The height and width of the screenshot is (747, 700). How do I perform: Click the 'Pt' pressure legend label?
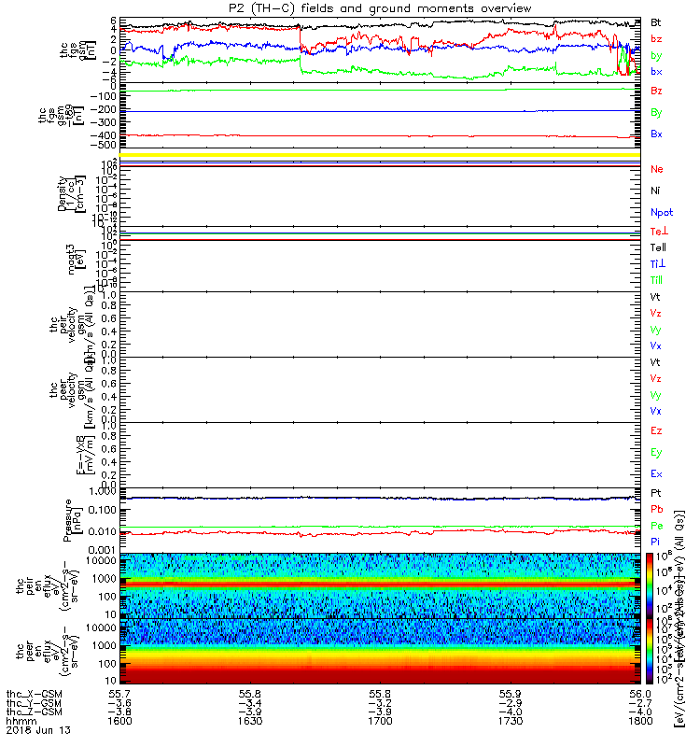656,493
